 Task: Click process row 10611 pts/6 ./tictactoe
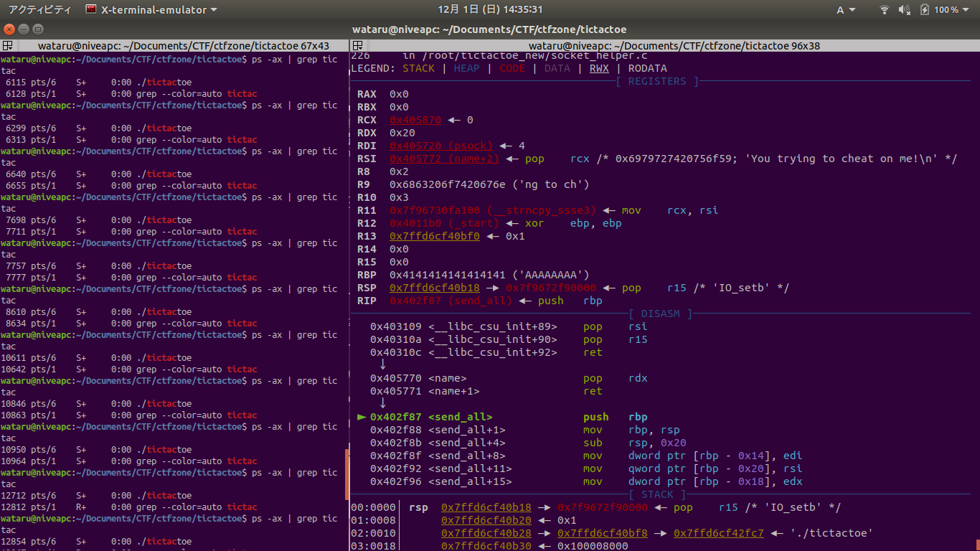point(97,358)
